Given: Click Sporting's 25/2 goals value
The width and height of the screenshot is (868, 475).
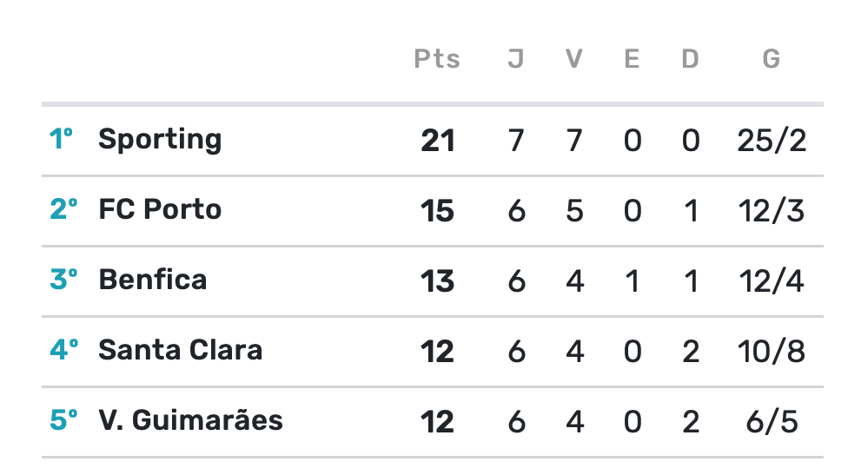Looking at the screenshot, I should pos(771,141).
